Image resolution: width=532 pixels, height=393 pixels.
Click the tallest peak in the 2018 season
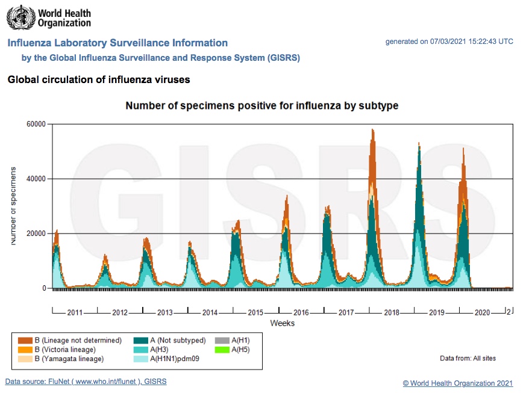pos(373,130)
